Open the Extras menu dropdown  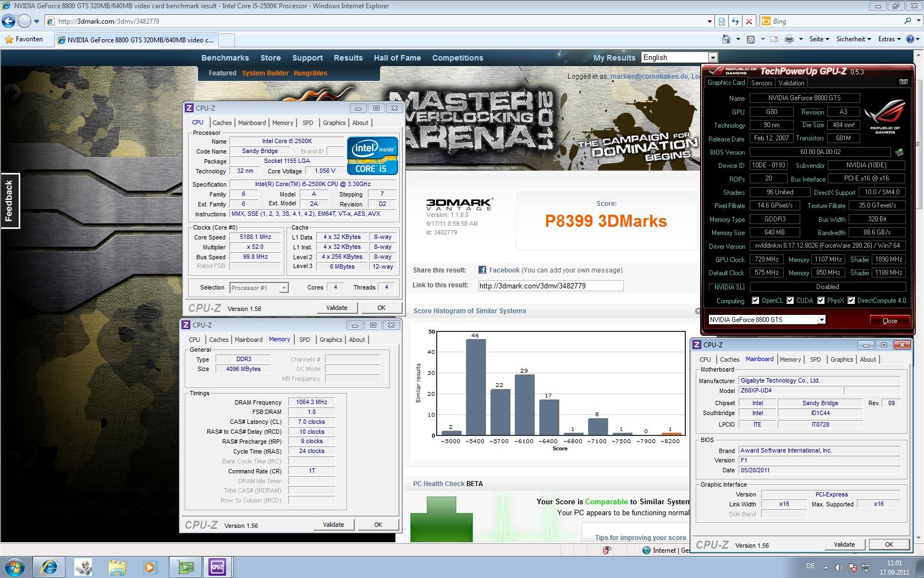tap(889, 39)
